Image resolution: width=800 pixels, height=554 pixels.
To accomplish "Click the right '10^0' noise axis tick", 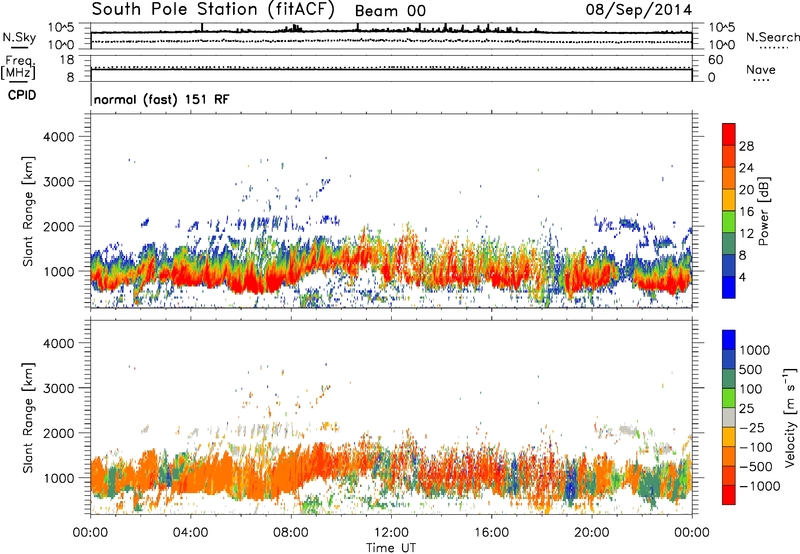I will pyautogui.click(x=722, y=45).
